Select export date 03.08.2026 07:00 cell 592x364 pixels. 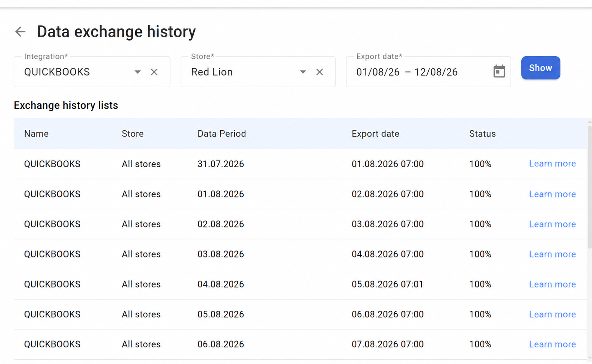coord(388,224)
